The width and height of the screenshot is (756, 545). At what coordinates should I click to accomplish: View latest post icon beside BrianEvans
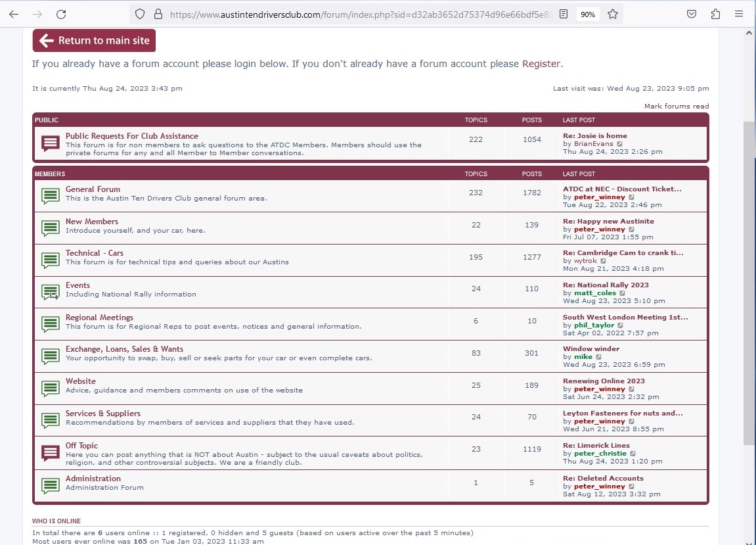coord(620,144)
